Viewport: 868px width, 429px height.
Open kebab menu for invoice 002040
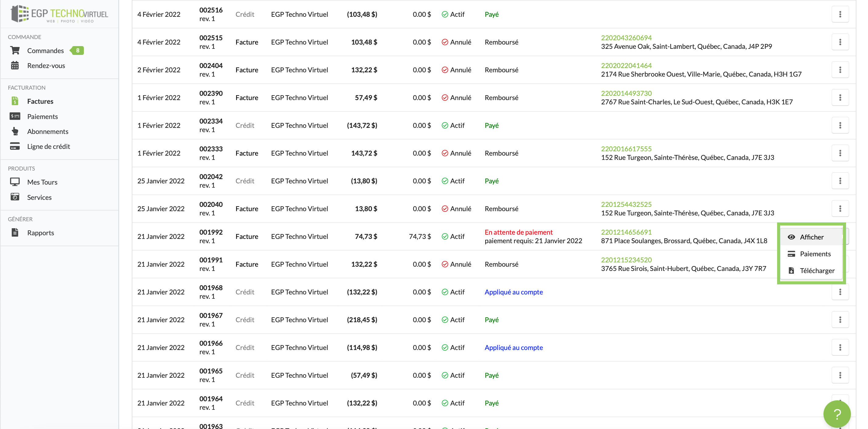(x=840, y=209)
